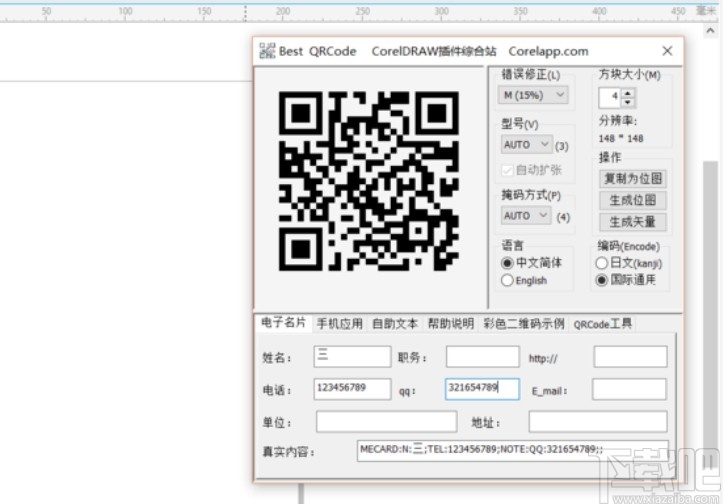Open the 掩码方式 AUTO mask dropdown
This screenshot has height=504, width=723.
[x=526, y=215]
